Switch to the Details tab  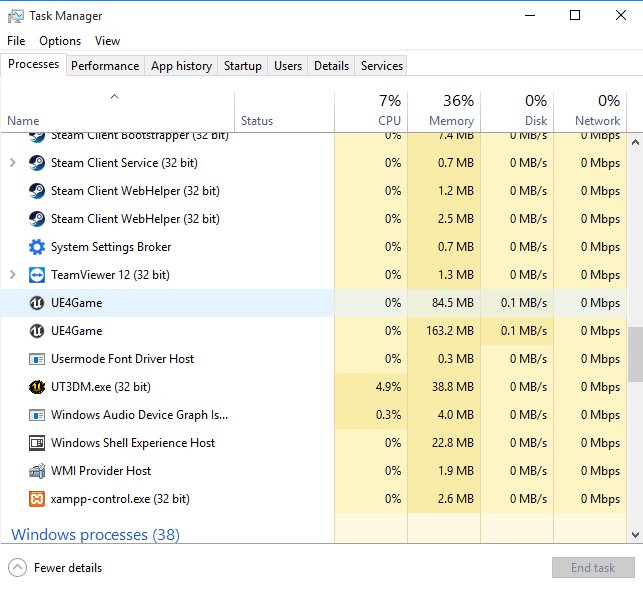click(x=331, y=66)
